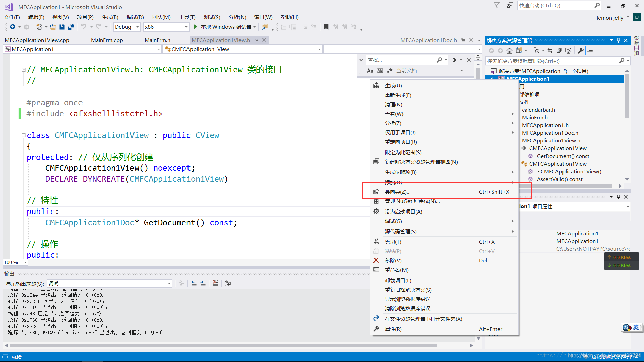The height and width of the screenshot is (362, 644).
Task: Collapse the class CMFCApplication1View code block
Action: tap(23, 135)
